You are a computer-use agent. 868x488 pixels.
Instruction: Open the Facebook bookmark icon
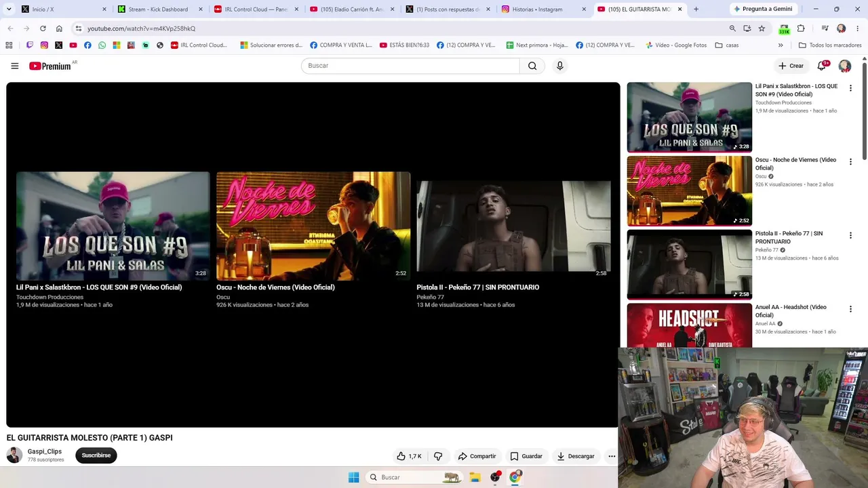87,45
